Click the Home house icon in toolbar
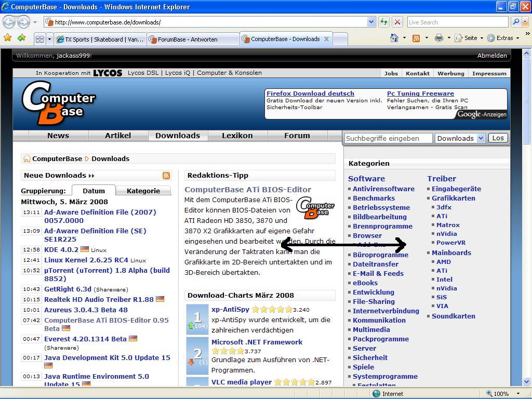532x399 pixels. tap(394, 37)
